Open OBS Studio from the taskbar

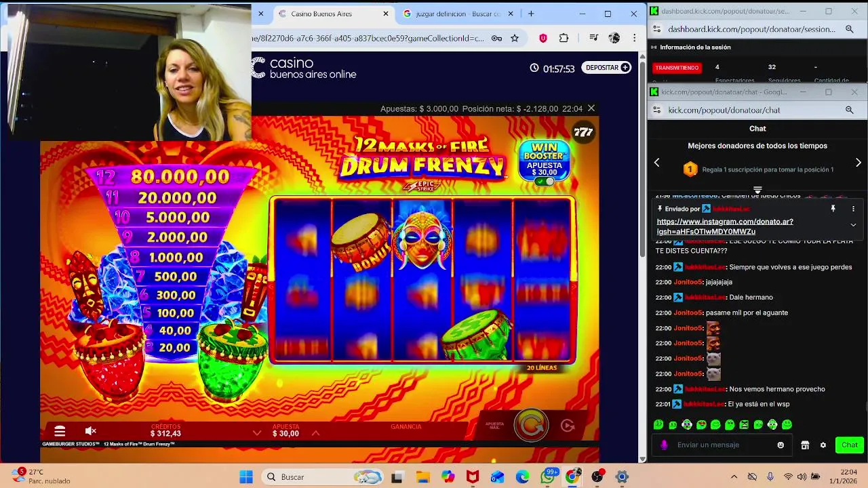point(597,476)
